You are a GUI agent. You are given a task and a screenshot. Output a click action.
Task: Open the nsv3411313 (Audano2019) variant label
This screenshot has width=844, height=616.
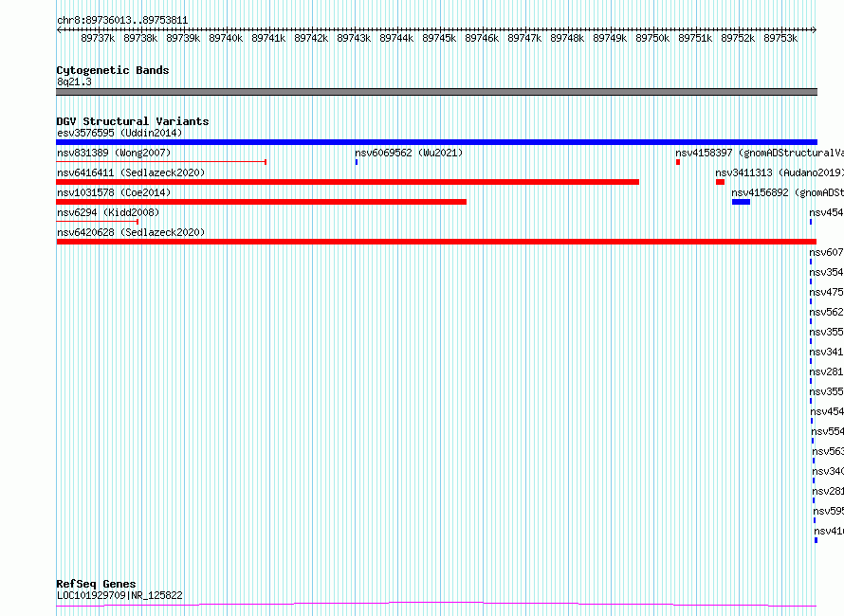780,172
